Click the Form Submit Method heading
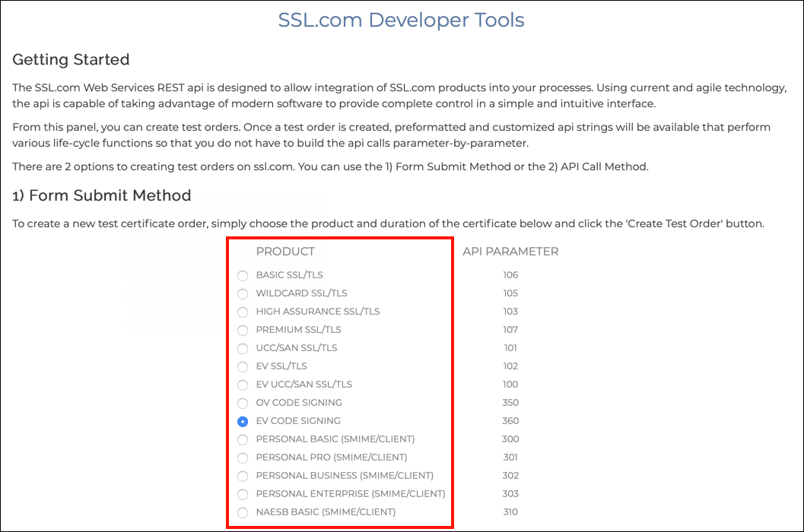 [101, 195]
